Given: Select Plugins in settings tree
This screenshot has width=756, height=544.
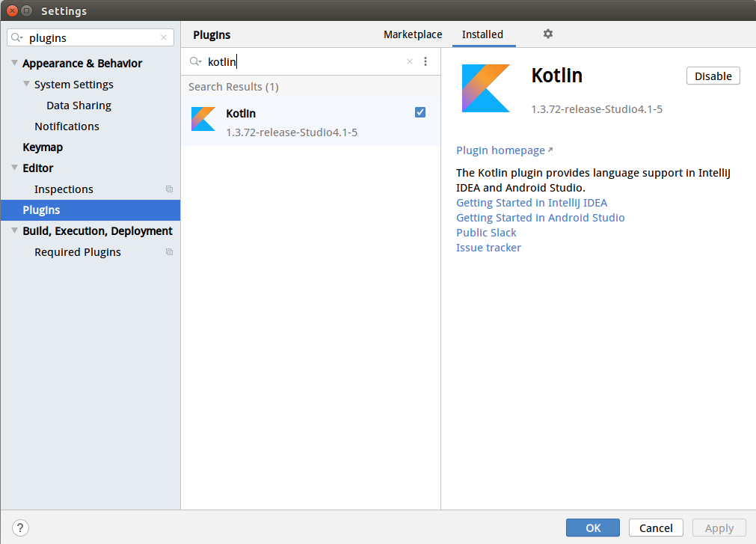Looking at the screenshot, I should coord(90,210).
